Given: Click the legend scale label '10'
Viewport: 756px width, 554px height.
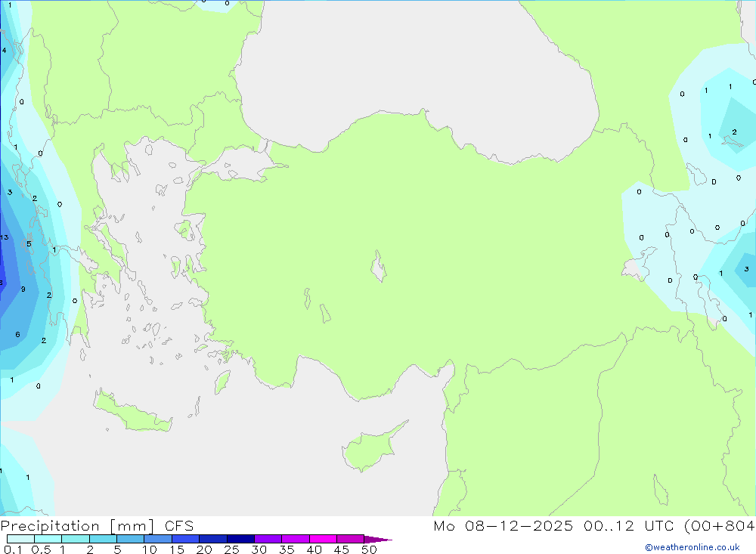Looking at the screenshot, I should pos(150,549).
